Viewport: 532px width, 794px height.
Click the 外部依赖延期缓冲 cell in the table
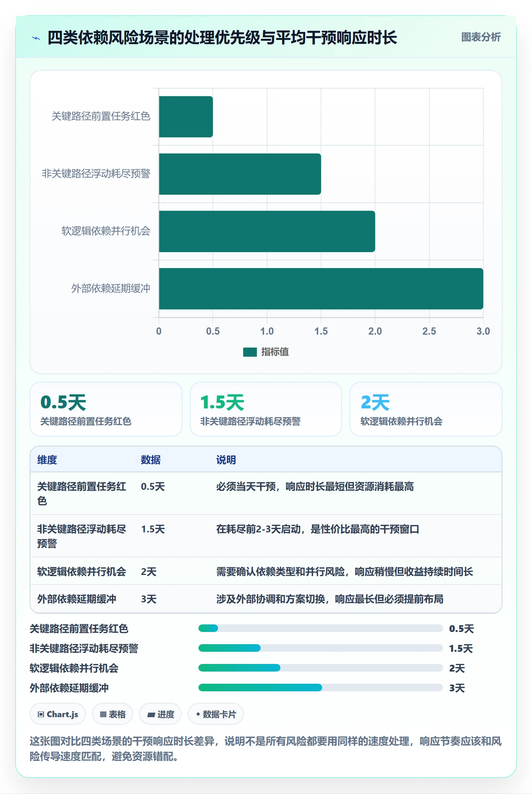click(x=77, y=599)
